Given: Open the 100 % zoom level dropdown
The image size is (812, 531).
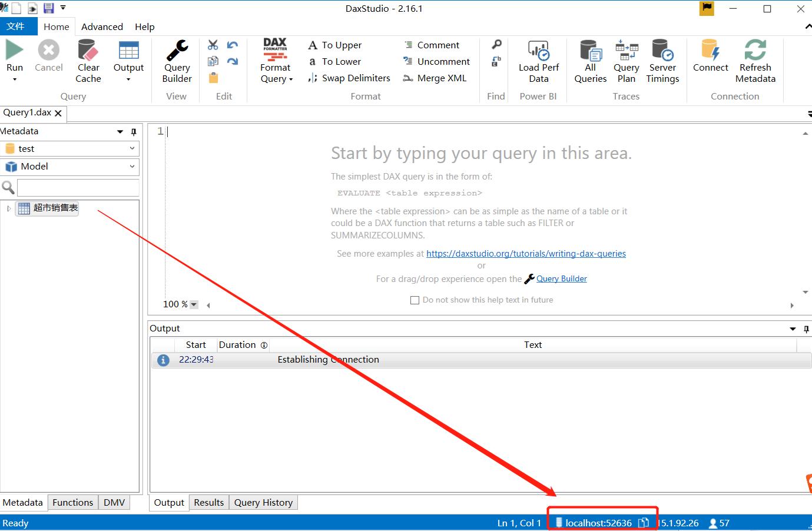Looking at the screenshot, I should point(194,304).
